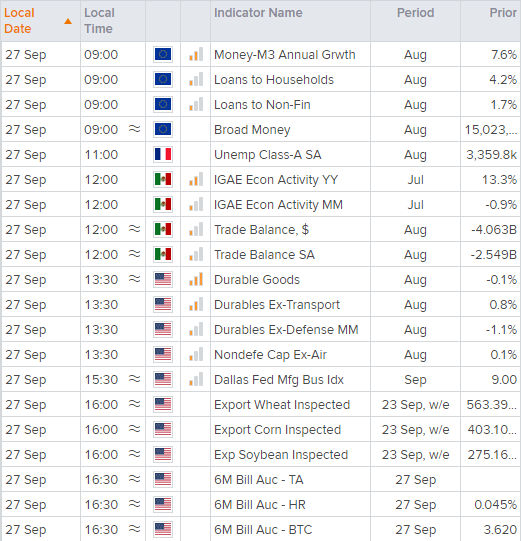Image resolution: width=521 pixels, height=541 pixels.
Task: Click the orange sort arrow in Local Date header
Action: 68,21
